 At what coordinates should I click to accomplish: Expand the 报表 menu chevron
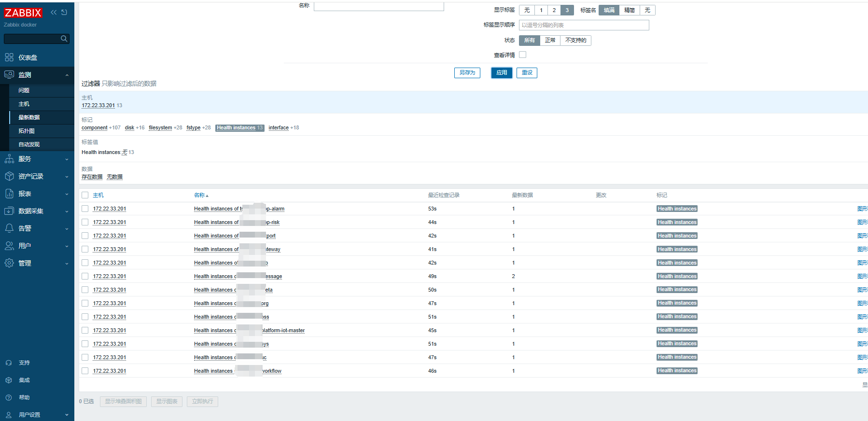[67, 194]
